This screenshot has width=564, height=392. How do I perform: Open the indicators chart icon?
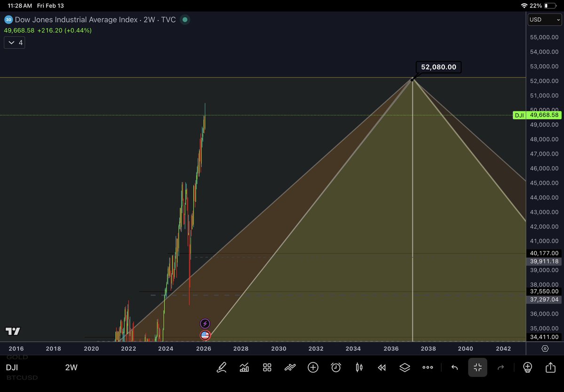[x=244, y=367]
